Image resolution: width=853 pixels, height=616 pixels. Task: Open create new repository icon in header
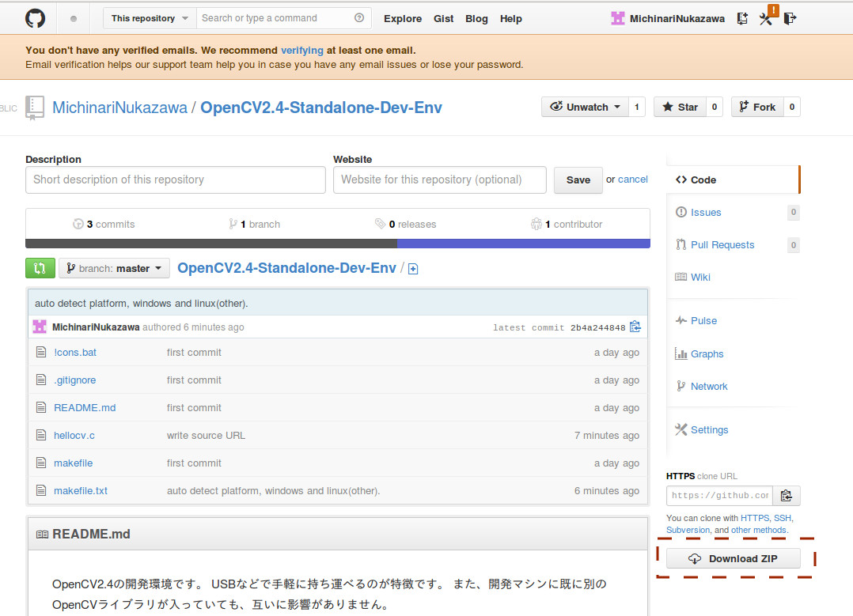[x=742, y=18]
